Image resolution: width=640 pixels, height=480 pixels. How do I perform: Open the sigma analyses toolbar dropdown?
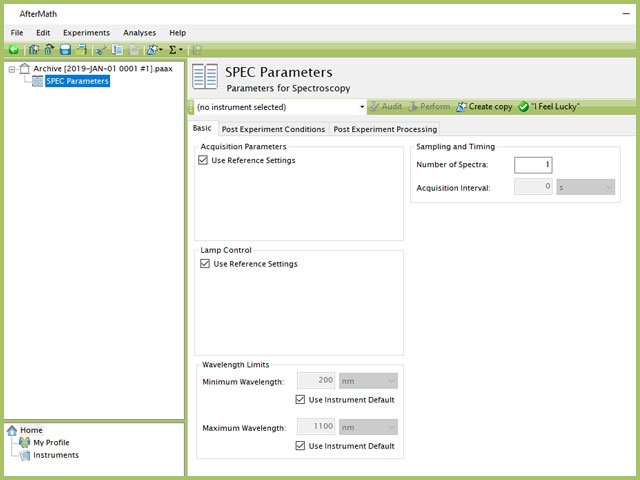coord(176,50)
